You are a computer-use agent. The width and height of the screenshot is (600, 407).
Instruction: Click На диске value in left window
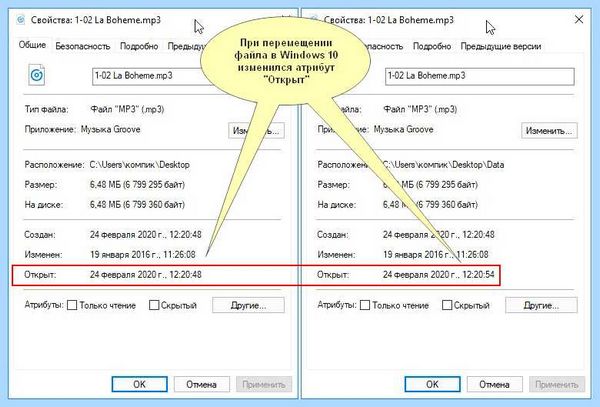click(137, 205)
